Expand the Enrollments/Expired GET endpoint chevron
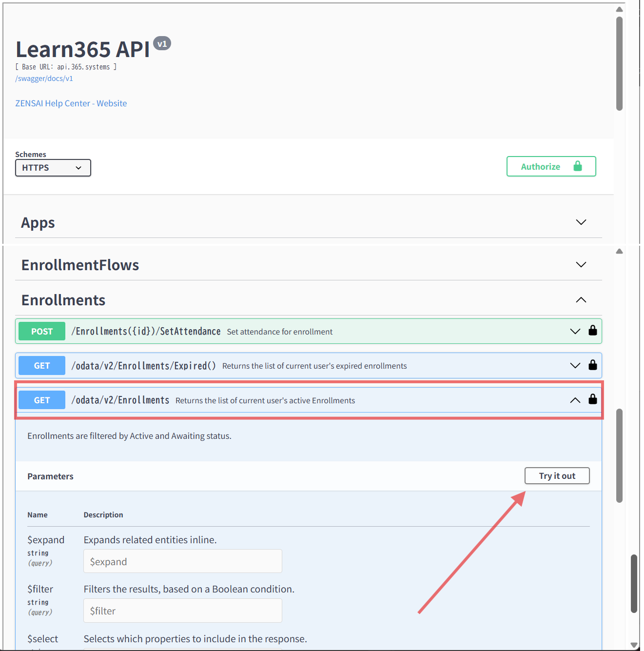 pyautogui.click(x=575, y=366)
